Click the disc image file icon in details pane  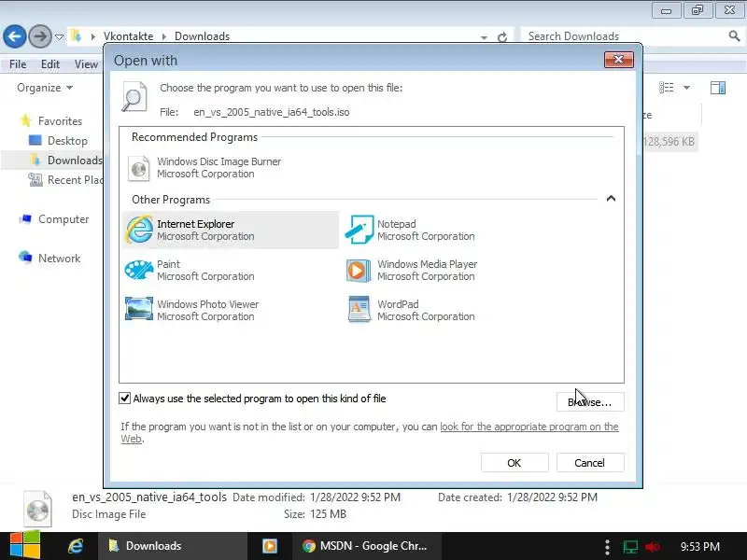tap(37, 509)
